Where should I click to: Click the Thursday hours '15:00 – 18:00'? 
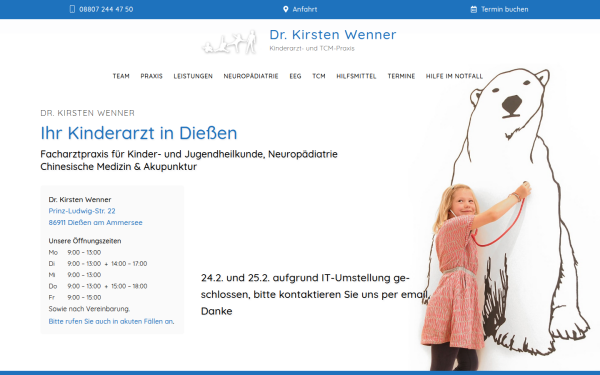[x=129, y=286]
